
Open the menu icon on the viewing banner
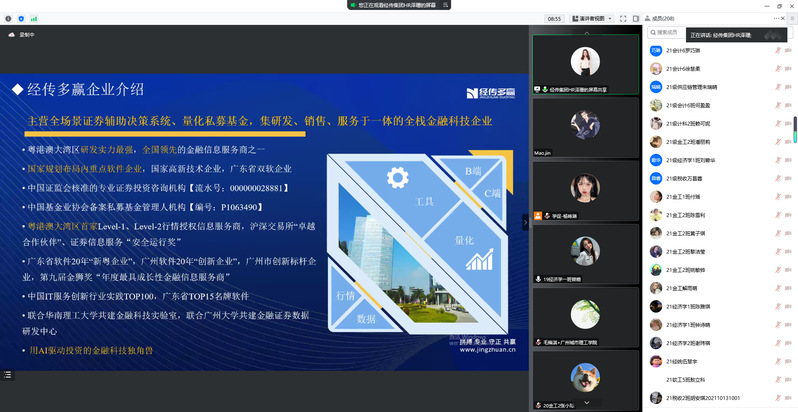tap(445, 5)
